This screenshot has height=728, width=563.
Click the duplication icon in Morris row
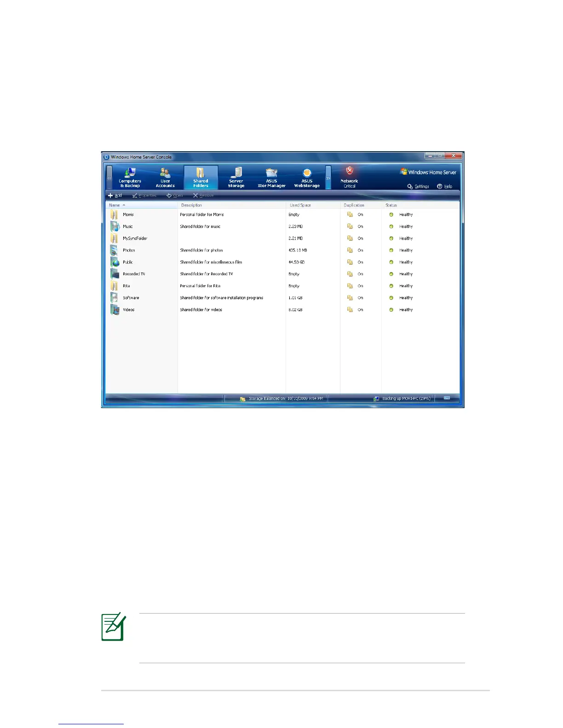click(350, 215)
